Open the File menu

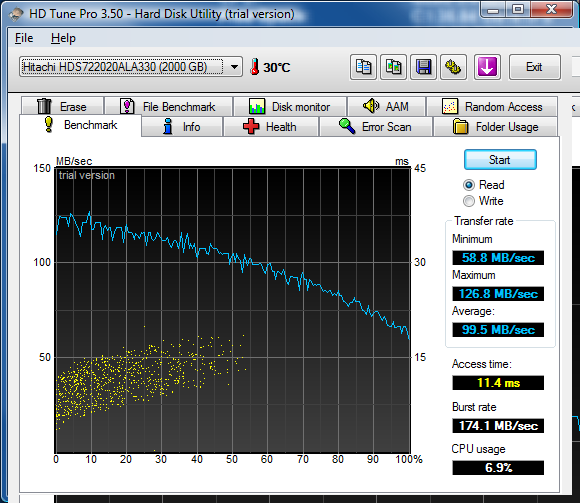24,38
